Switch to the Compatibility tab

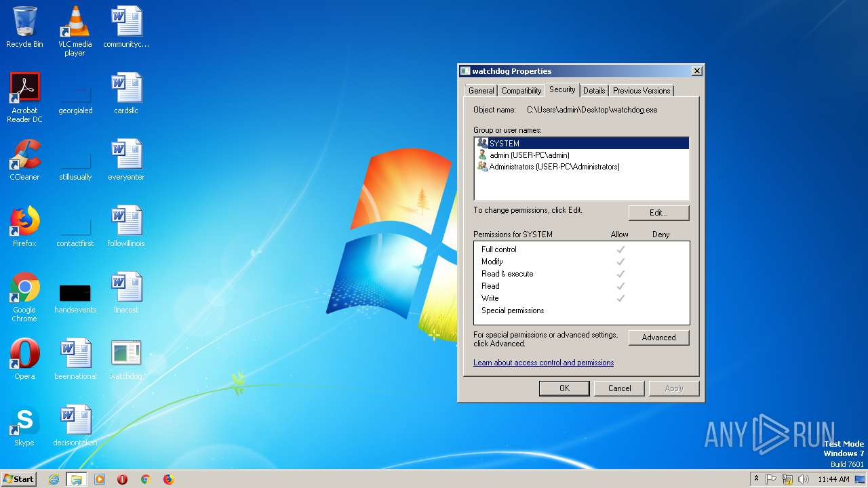[521, 91]
